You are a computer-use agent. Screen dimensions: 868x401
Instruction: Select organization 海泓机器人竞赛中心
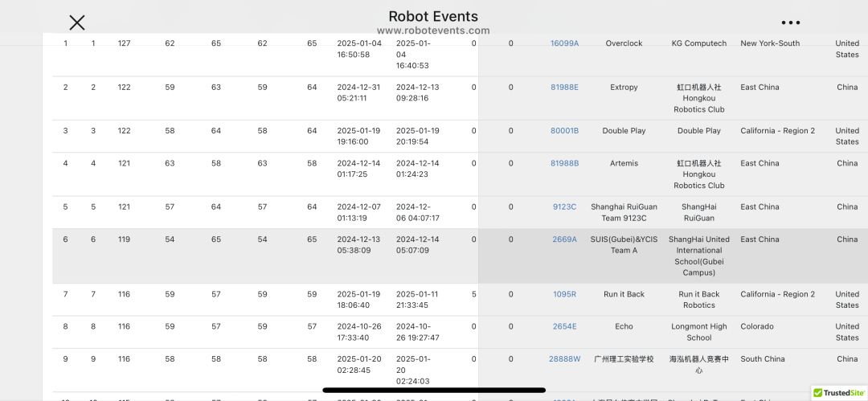point(699,365)
